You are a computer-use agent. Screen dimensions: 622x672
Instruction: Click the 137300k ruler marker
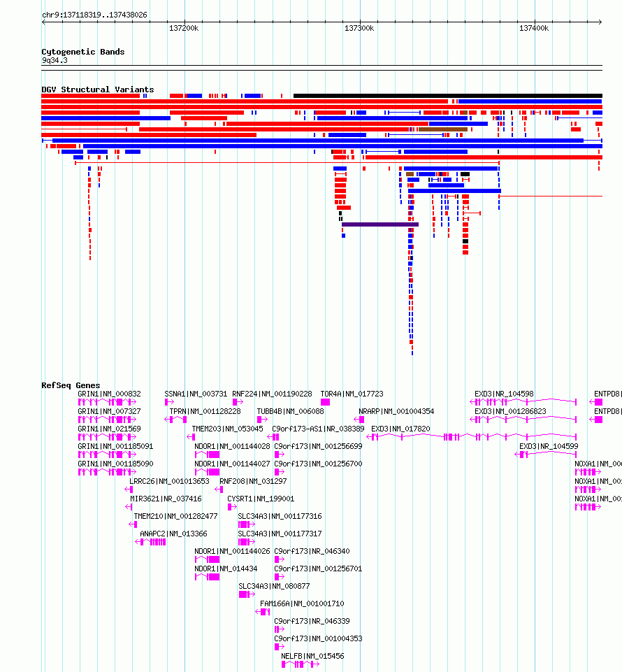(359, 28)
